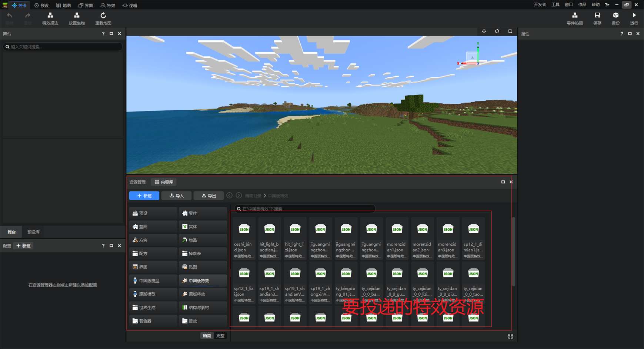Click the blue 新建 button in resource manager

coord(144,196)
